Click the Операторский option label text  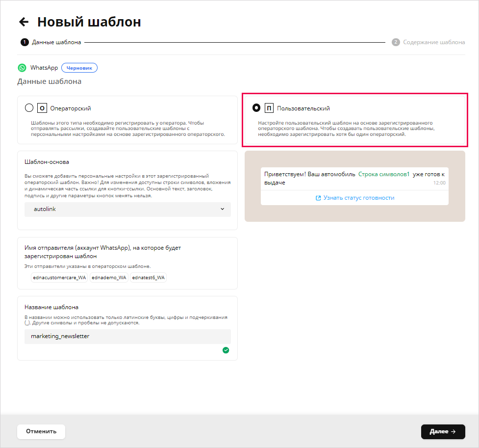click(x=71, y=108)
